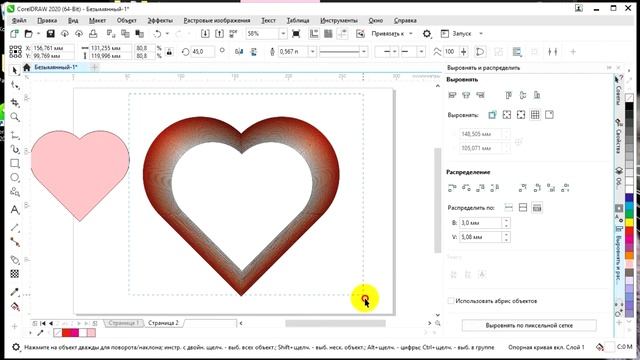This screenshot has height=360, width=640.
Task: Click the Import icon
Action: pyautogui.click(x=205, y=33)
